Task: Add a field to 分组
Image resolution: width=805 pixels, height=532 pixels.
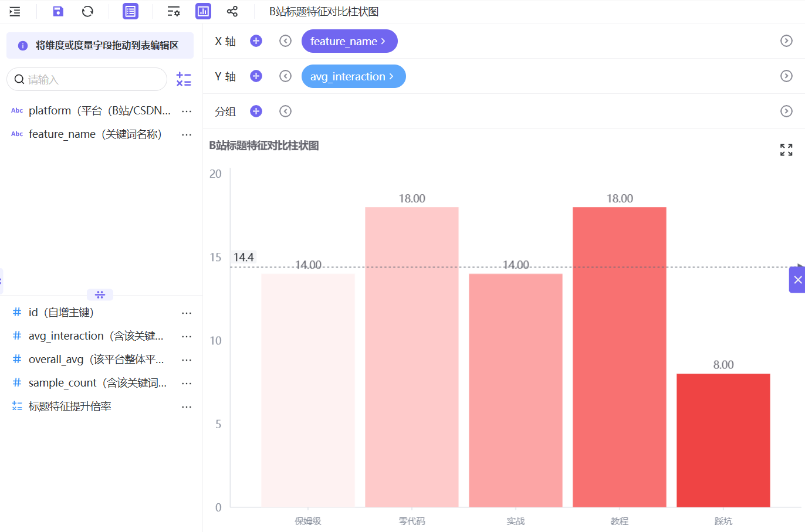Action: click(x=256, y=111)
